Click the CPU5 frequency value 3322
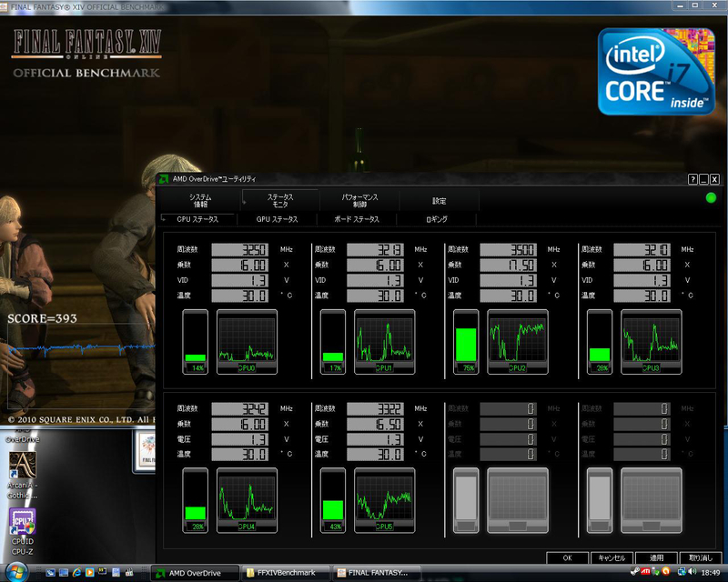The height and width of the screenshot is (582, 728). coord(375,408)
